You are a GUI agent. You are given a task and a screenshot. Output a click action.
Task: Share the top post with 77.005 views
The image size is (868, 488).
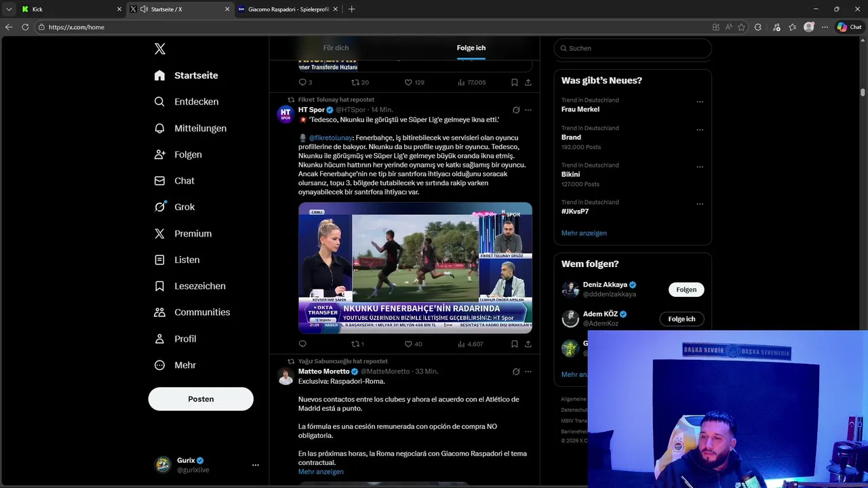(528, 82)
